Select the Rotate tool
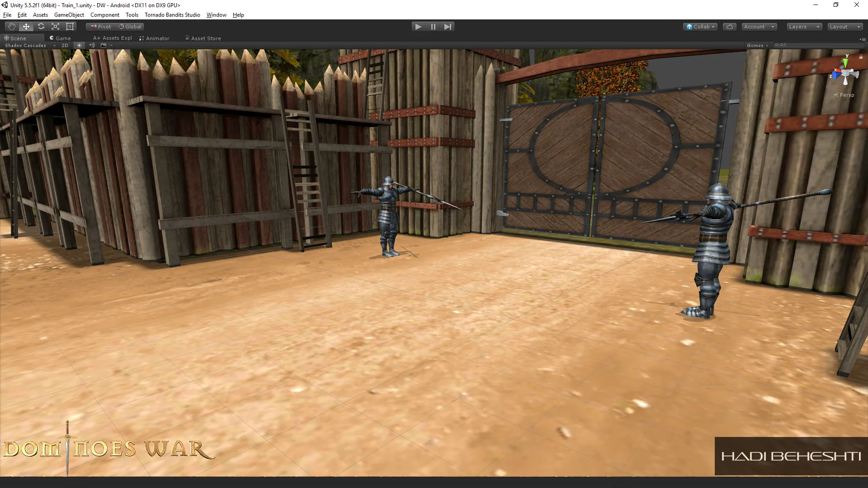 (41, 27)
